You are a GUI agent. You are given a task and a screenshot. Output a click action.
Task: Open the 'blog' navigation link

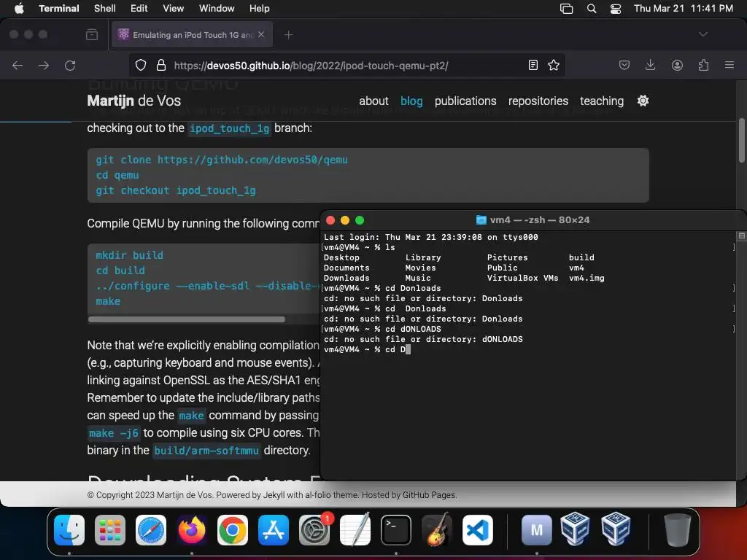tap(411, 101)
